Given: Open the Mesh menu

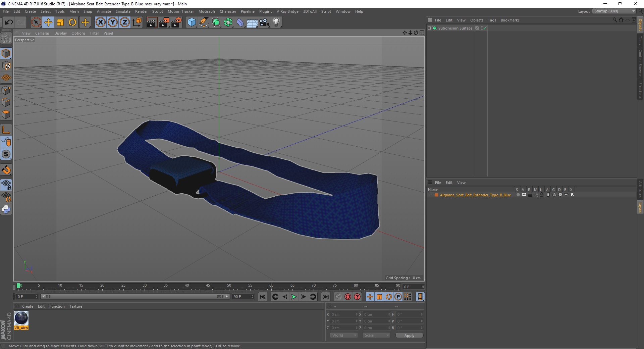Looking at the screenshot, I should tap(74, 11).
